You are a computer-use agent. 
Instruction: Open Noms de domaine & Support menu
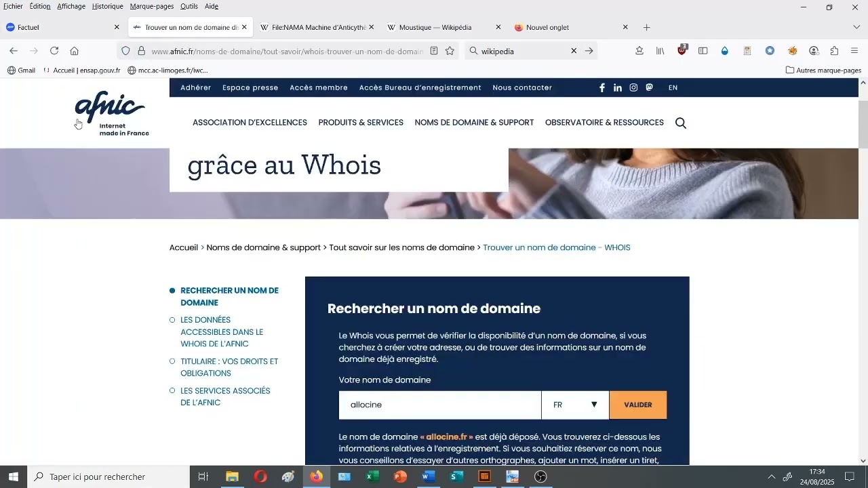[474, 123]
